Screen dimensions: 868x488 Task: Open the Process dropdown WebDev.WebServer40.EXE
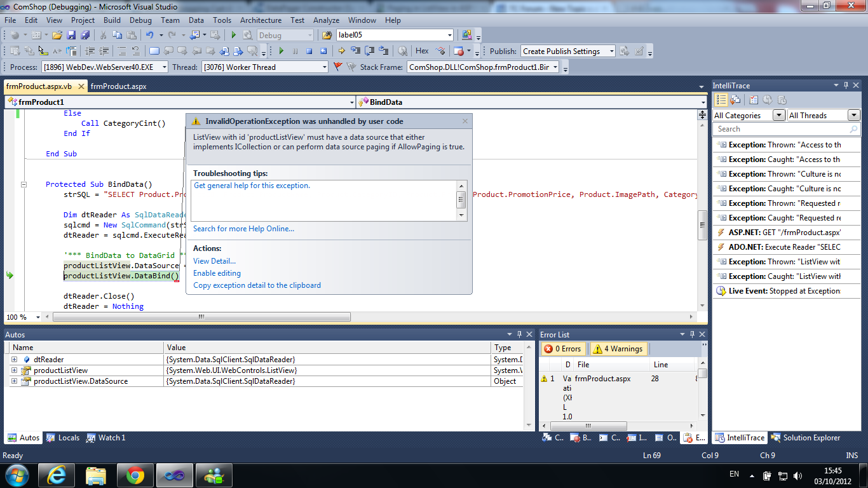(x=105, y=67)
